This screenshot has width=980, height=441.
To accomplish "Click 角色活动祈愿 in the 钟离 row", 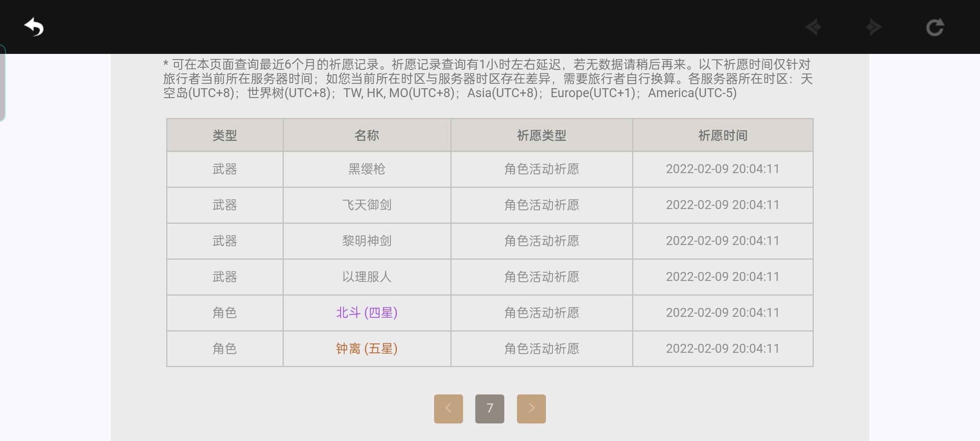I will 541,349.
